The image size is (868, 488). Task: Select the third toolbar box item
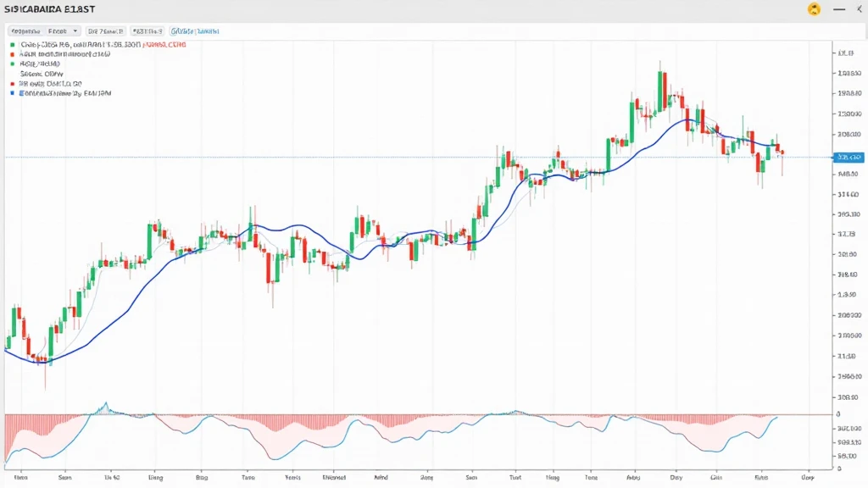[x=146, y=30]
